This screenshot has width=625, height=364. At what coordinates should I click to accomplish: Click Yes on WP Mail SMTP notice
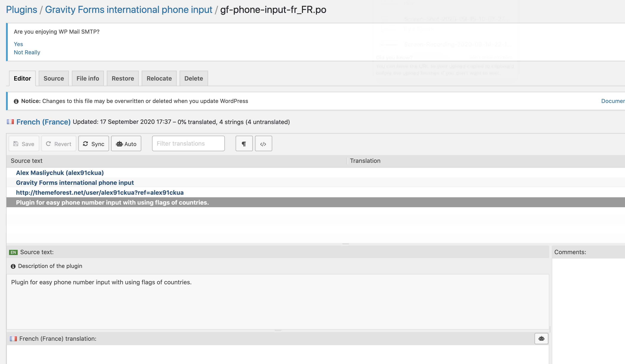point(18,44)
